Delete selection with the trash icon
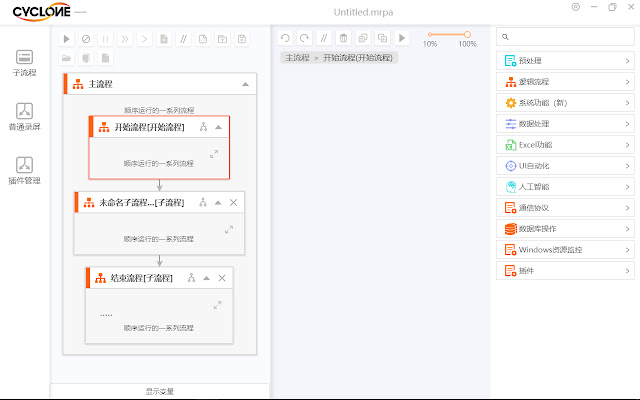Image resolution: width=640 pixels, height=400 pixels. pos(343,38)
